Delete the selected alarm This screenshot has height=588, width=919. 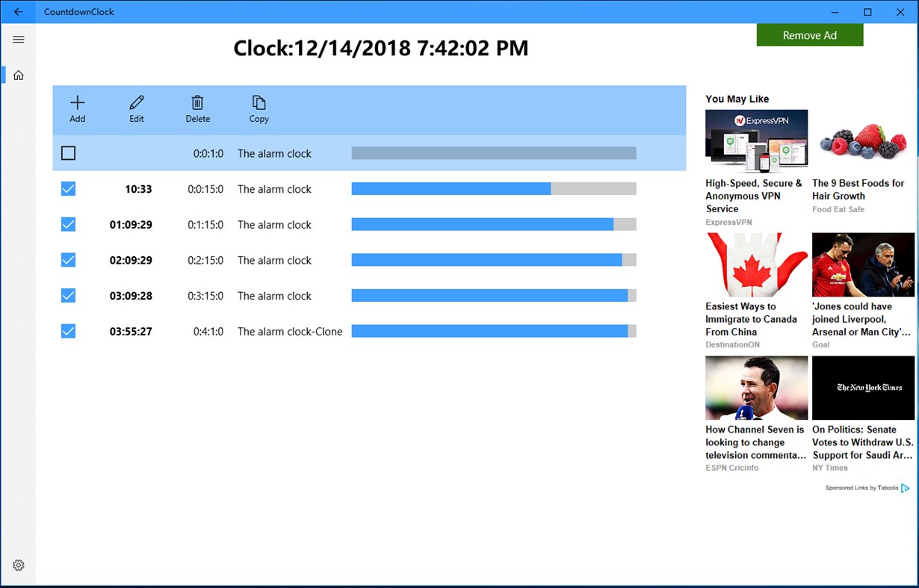[x=197, y=108]
